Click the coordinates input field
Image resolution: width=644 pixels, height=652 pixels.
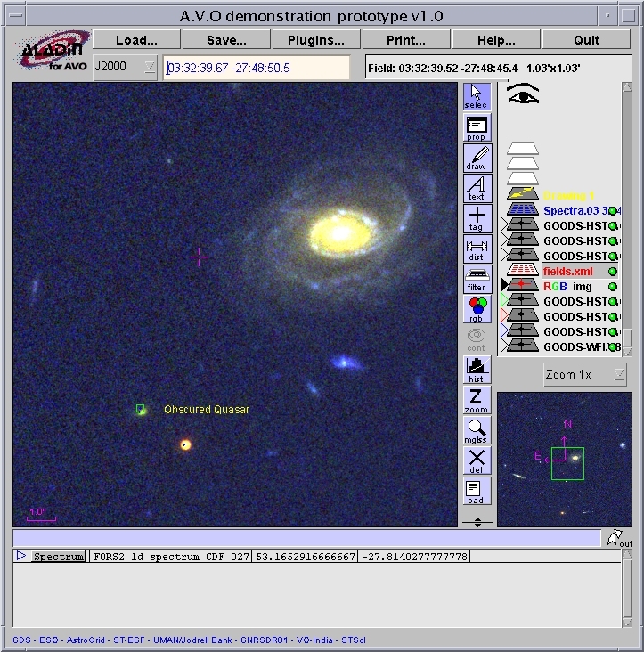(x=257, y=68)
